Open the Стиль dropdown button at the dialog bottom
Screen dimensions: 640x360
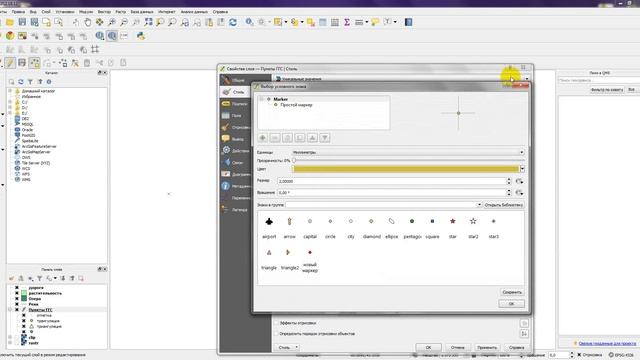288,347
